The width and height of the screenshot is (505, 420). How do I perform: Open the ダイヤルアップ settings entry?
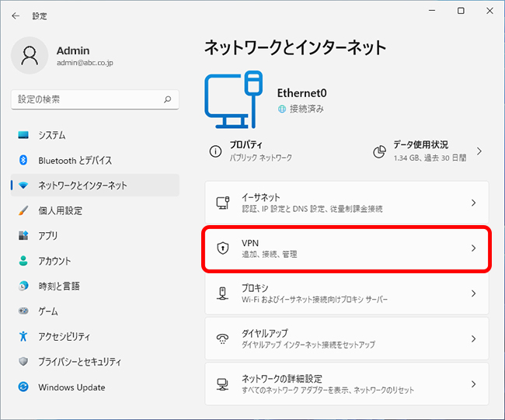pos(347,338)
